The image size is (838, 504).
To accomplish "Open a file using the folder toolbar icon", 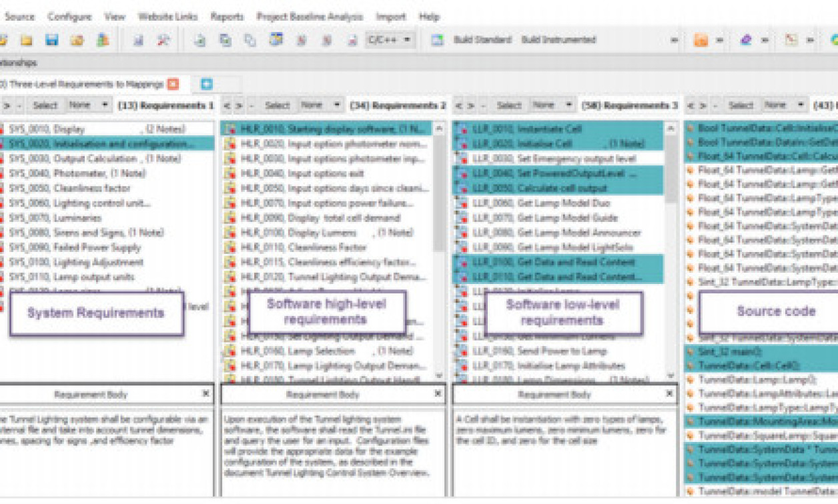I will (26, 39).
